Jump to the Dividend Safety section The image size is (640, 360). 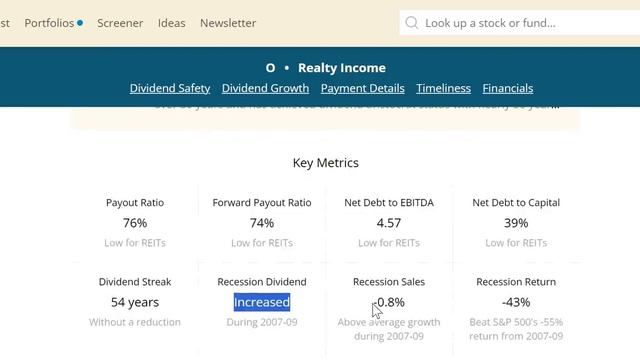click(170, 88)
